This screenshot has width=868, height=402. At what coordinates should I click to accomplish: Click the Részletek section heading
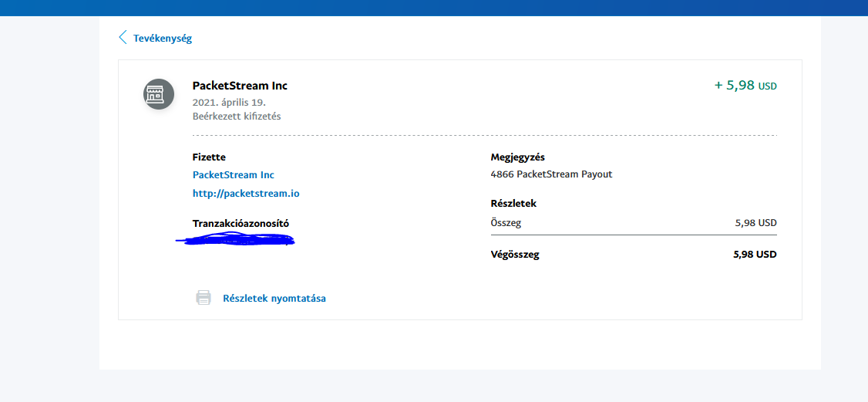(x=513, y=204)
